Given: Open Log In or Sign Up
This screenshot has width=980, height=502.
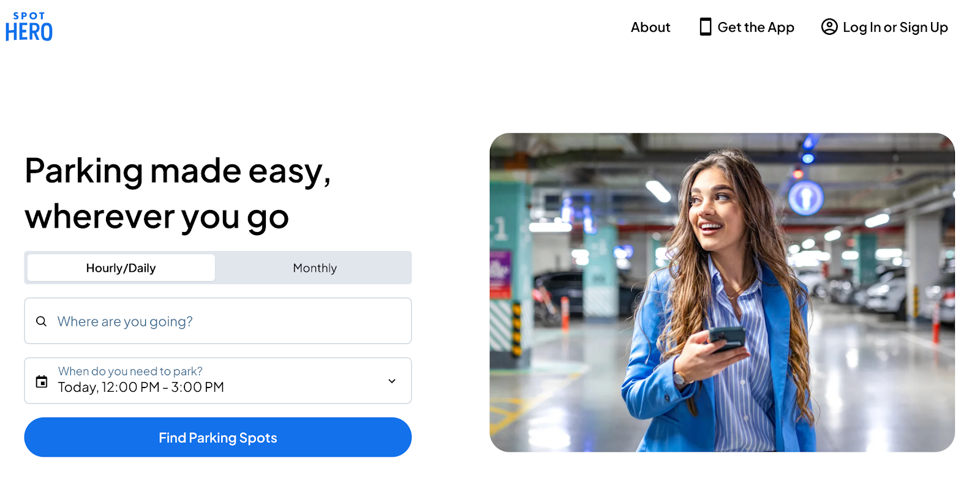Looking at the screenshot, I should click(895, 28).
